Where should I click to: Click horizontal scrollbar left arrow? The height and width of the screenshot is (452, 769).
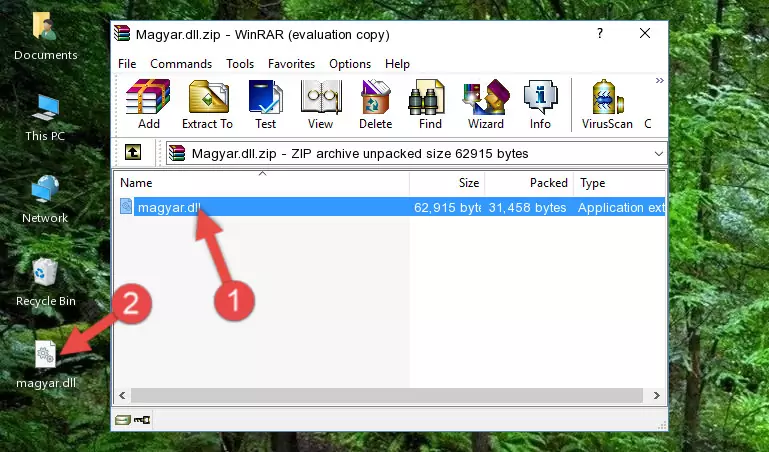[122, 395]
